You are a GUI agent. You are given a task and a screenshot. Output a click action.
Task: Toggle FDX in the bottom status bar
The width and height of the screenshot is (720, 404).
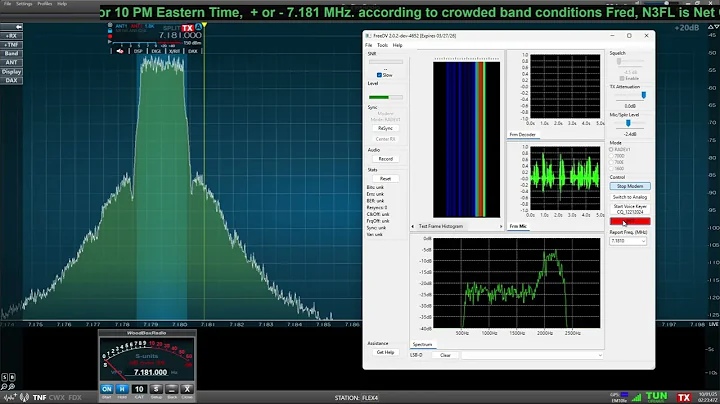(x=75, y=398)
